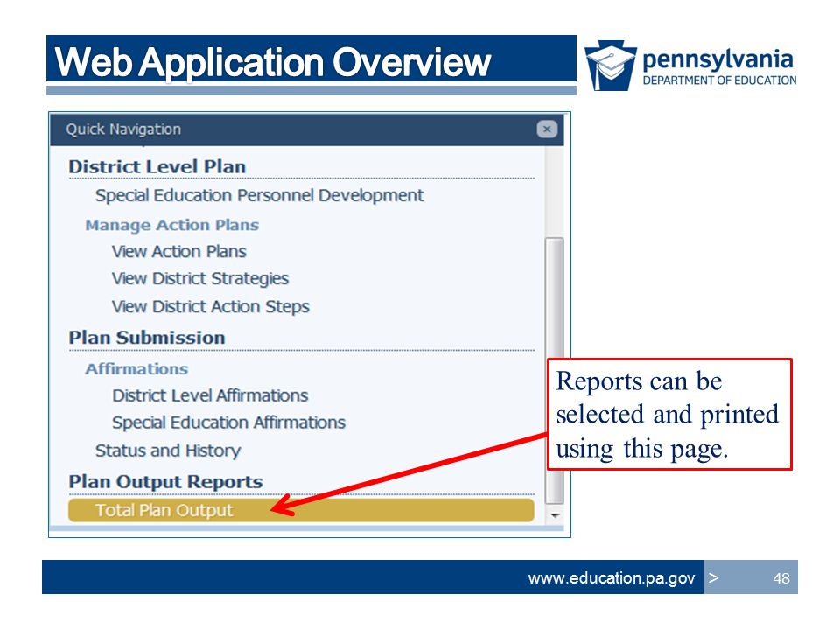Click the District Level Plan section heading
The width and height of the screenshot is (840, 630).
[157, 166]
